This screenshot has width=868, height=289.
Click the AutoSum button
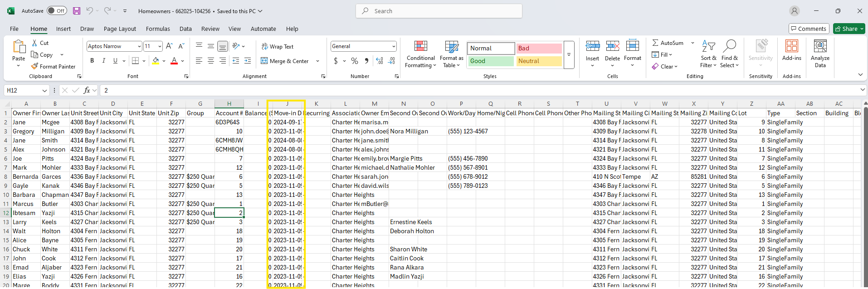[x=668, y=43]
